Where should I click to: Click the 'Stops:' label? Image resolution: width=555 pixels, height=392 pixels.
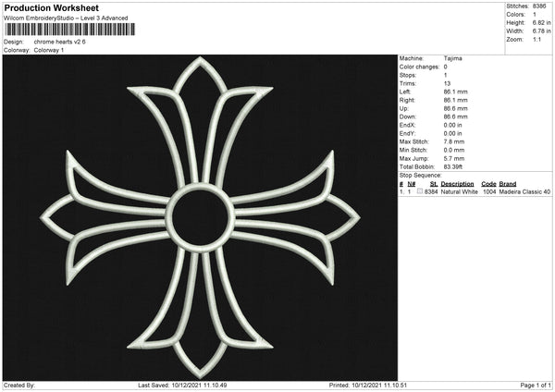click(408, 76)
